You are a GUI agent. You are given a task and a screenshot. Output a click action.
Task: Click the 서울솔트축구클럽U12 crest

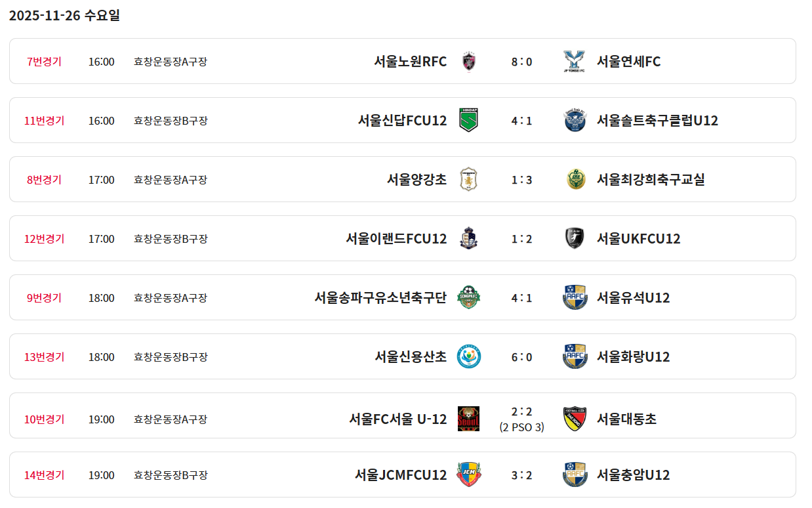pyautogui.click(x=575, y=121)
